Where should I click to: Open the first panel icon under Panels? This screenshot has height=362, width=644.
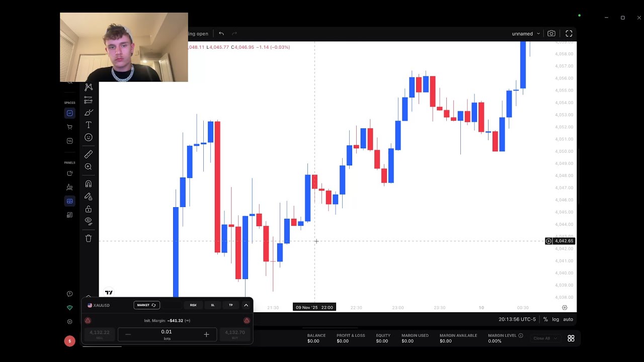pyautogui.click(x=69, y=173)
